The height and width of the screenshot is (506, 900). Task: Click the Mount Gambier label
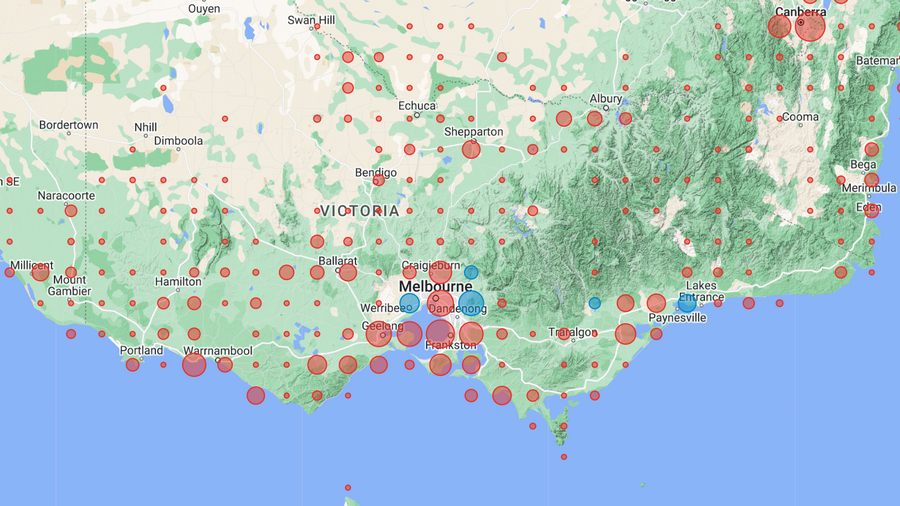69,286
